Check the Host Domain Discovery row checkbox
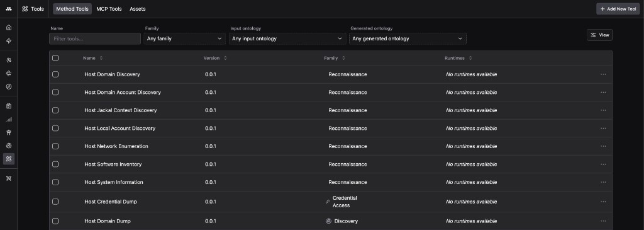 pos(55,74)
